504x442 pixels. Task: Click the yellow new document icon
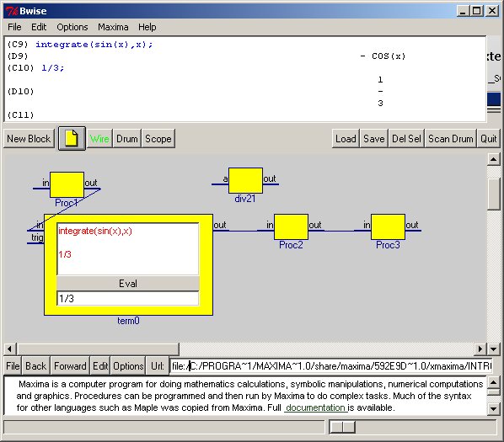point(72,138)
